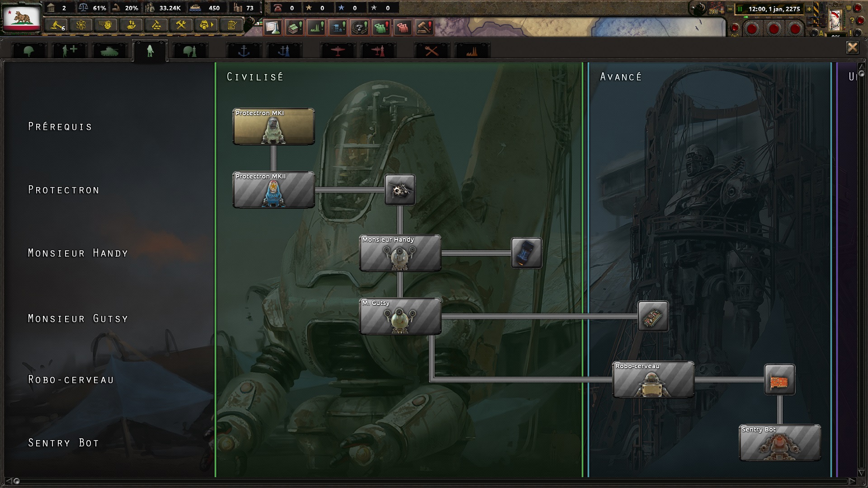Viewport: 868px width, 488px height.
Task: Switch to the tank research tab
Action: (x=109, y=51)
